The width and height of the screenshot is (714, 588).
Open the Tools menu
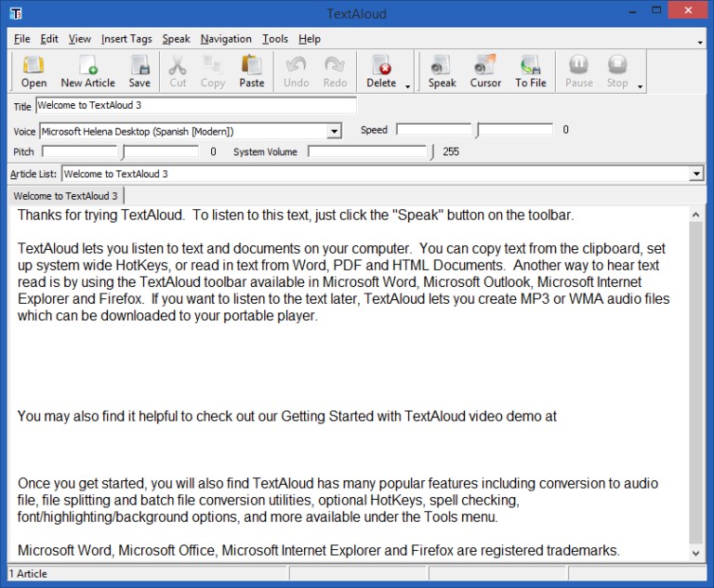pos(275,39)
